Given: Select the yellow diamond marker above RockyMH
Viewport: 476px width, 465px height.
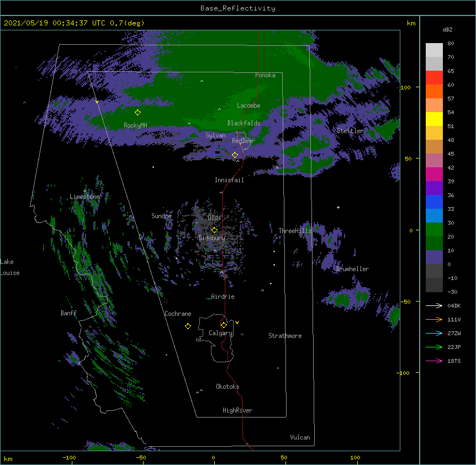Looking at the screenshot, I should pos(137,113).
